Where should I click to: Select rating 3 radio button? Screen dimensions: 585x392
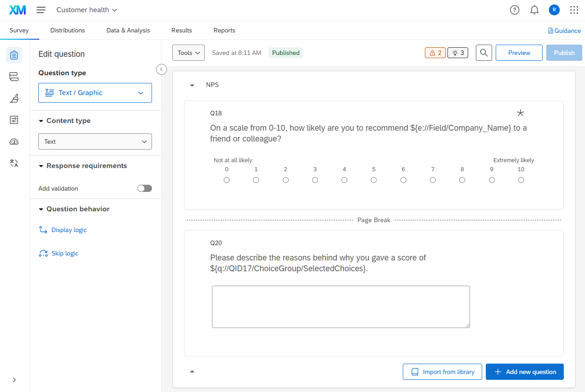pyautogui.click(x=315, y=180)
